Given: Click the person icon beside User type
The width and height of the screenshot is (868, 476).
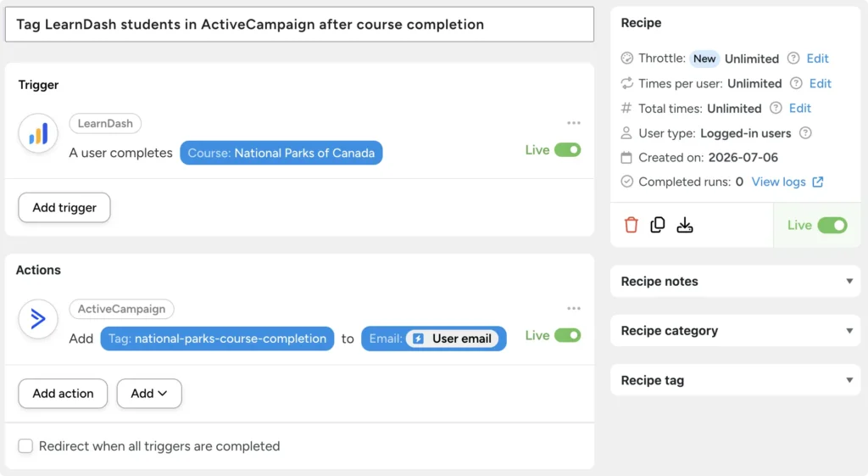Looking at the screenshot, I should point(626,133).
